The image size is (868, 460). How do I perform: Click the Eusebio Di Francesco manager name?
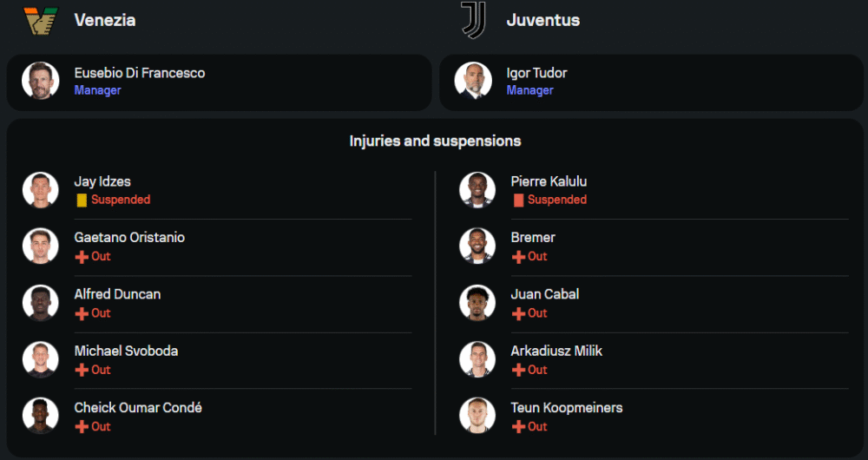pos(140,73)
